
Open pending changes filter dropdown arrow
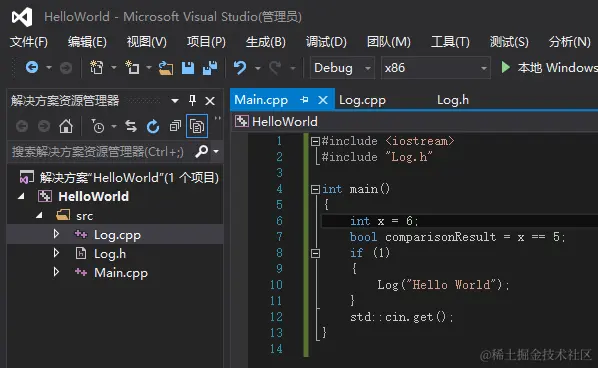[114, 126]
